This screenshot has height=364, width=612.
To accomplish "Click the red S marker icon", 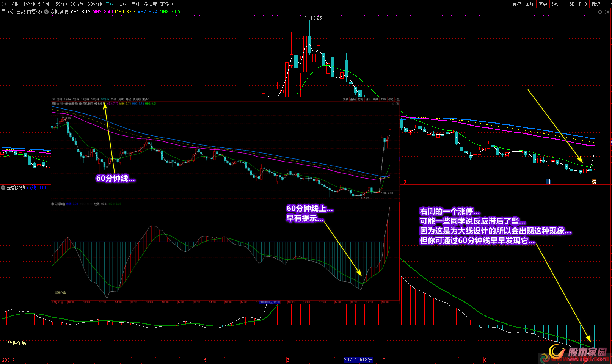I will coord(405,182).
